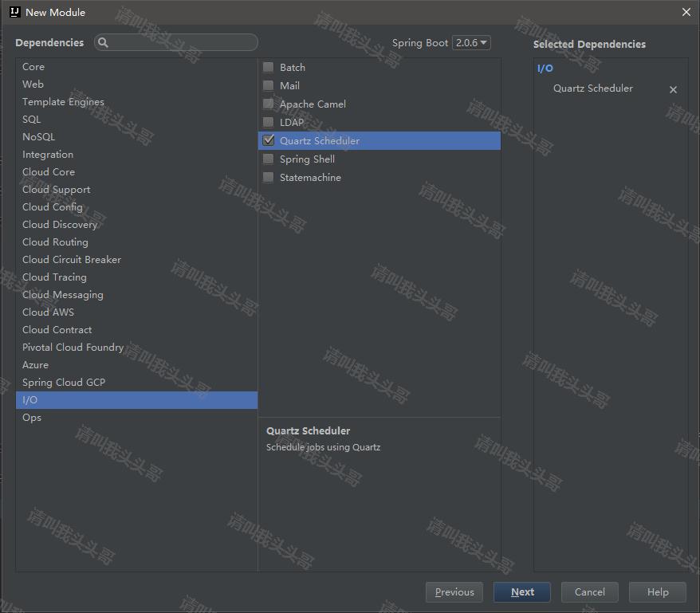Select the Integration category

pos(136,155)
